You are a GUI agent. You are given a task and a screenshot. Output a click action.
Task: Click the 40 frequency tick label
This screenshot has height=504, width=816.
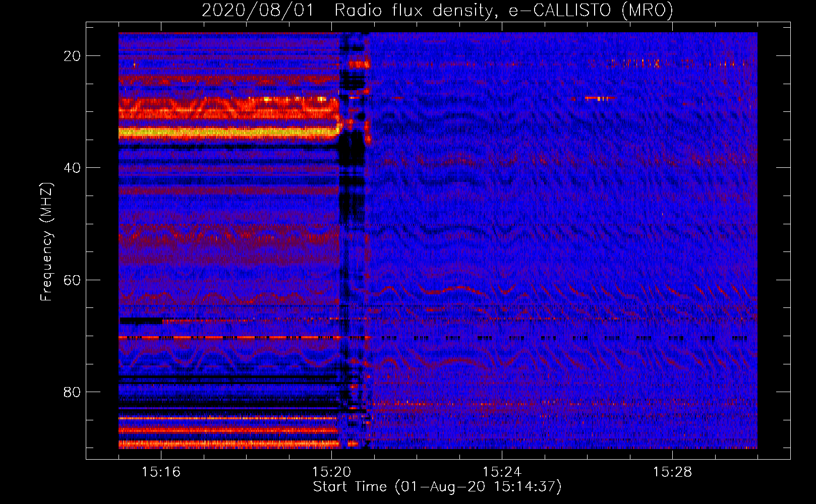[x=72, y=168]
